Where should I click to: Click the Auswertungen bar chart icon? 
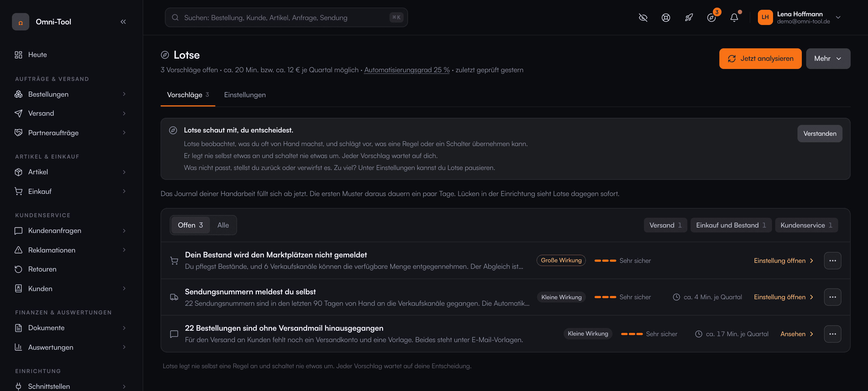(x=18, y=347)
